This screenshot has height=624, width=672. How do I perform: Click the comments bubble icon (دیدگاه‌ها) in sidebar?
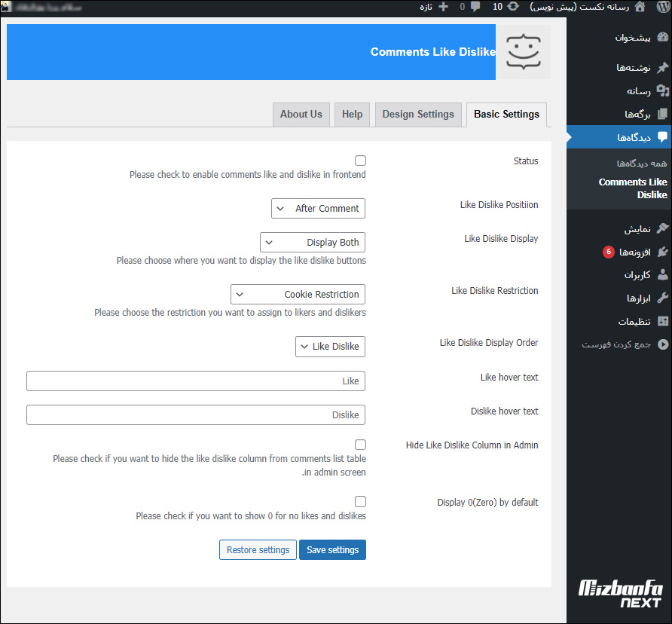coord(662,137)
